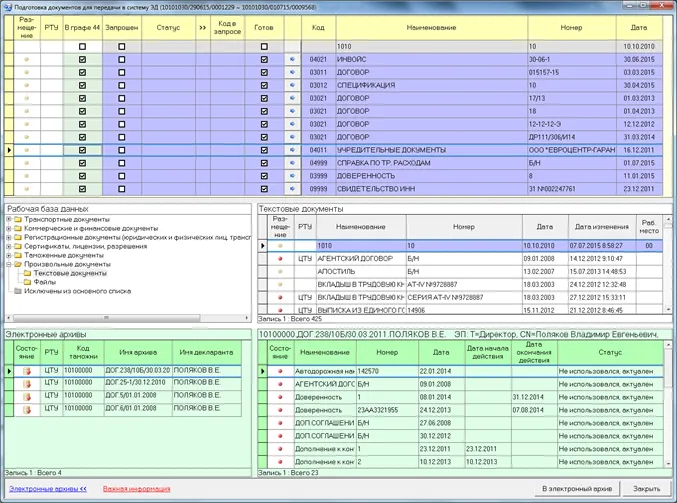This screenshot has width=677, height=503.
Task: Click folder icon of Текстовые документы
Action: point(28,273)
